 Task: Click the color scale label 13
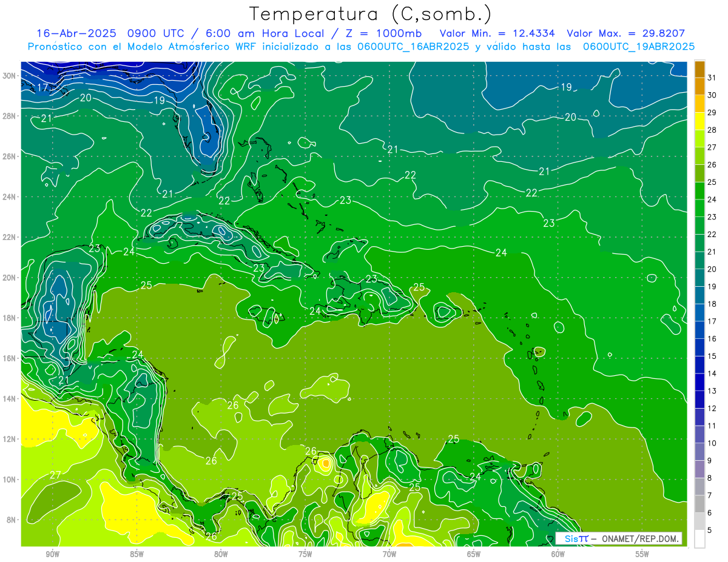[x=712, y=391]
